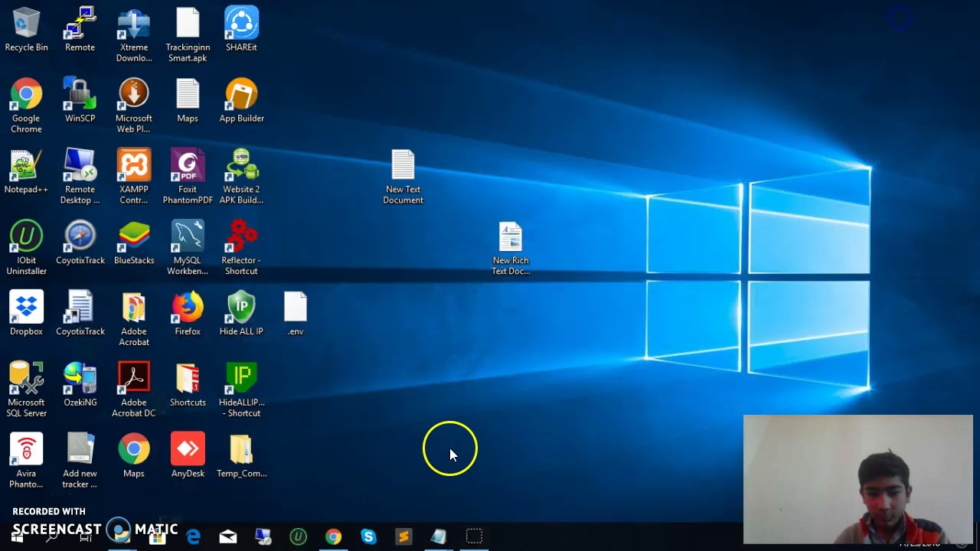Open Microsoft SQL Server shortcut
This screenshot has height=551, width=980.
(26, 390)
